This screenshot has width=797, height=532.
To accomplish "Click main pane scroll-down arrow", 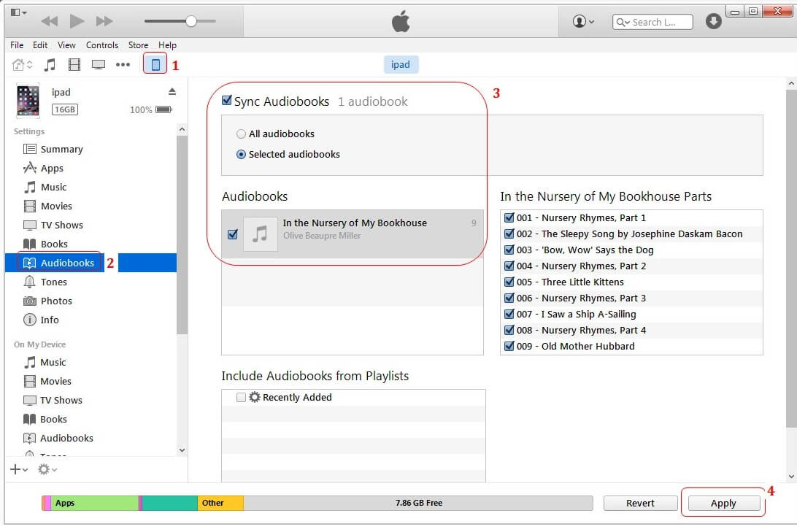I will click(791, 476).
